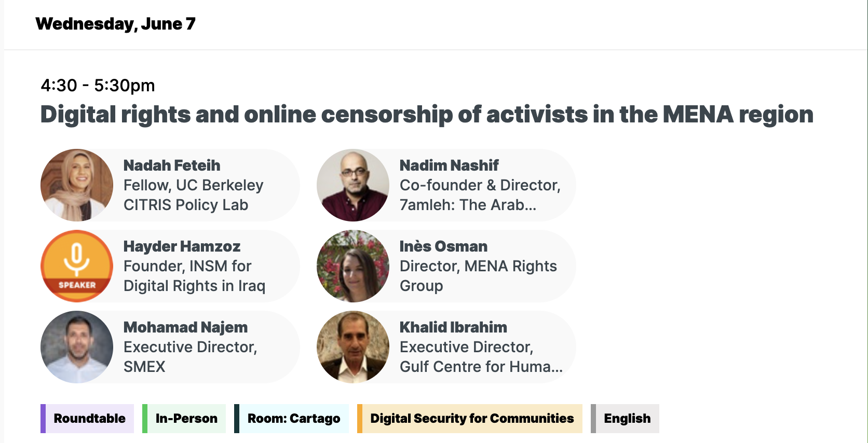Click the Wednesday, June 7 date header

[115, 24]
